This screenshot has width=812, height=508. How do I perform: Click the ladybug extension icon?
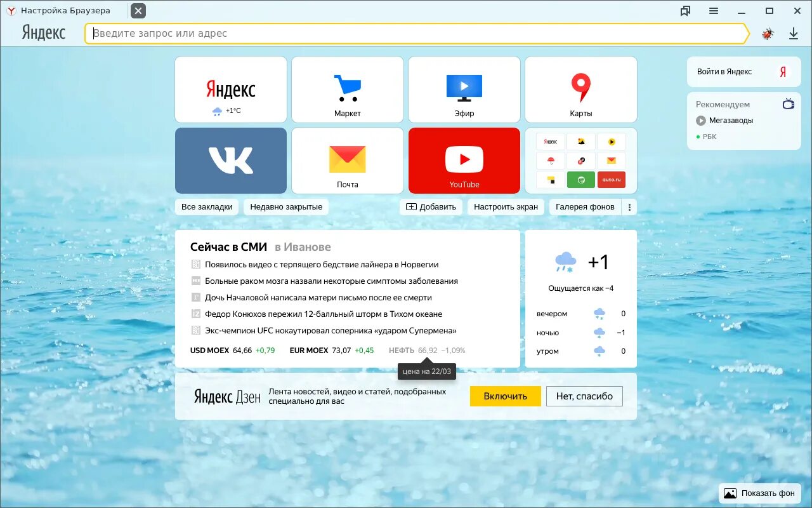pyautogui.click(x=768, y=34)
